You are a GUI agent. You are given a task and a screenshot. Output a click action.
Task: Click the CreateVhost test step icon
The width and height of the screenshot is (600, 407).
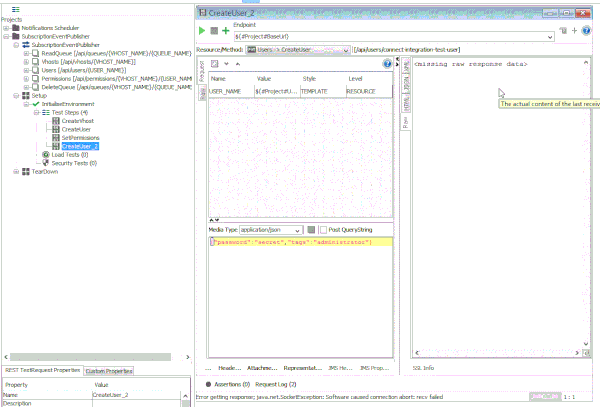click(x=55, y=121)
